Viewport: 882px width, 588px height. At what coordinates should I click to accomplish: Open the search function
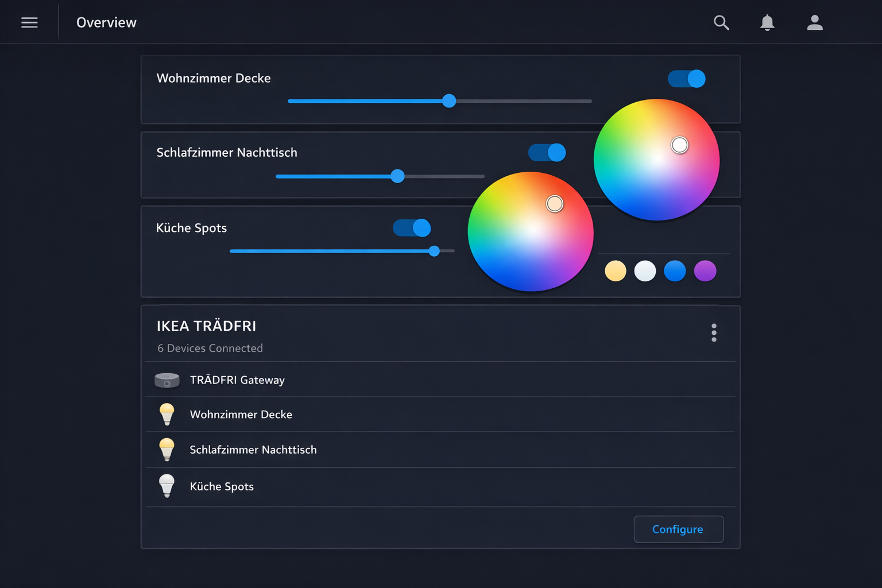point(721,22)
